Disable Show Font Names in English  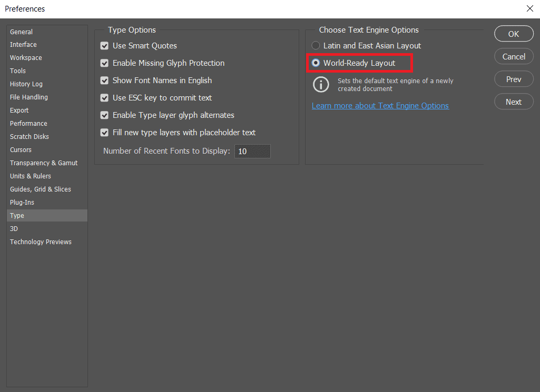104,81
